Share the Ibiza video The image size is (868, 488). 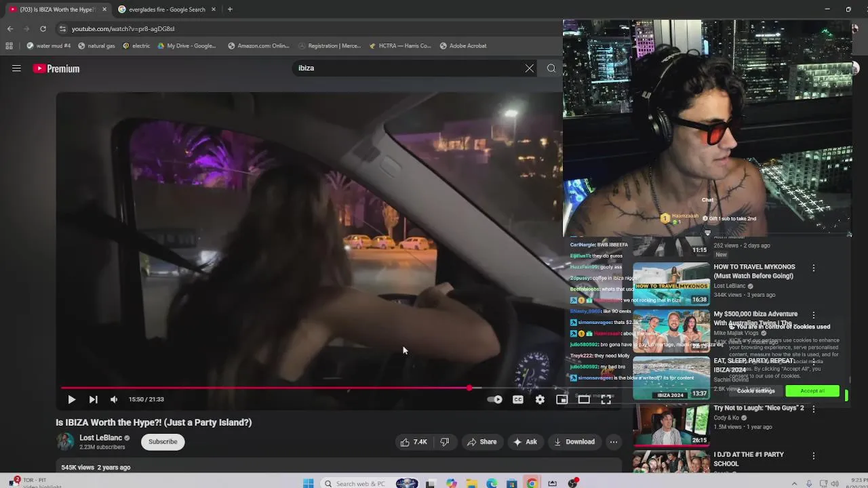point(481,442)
